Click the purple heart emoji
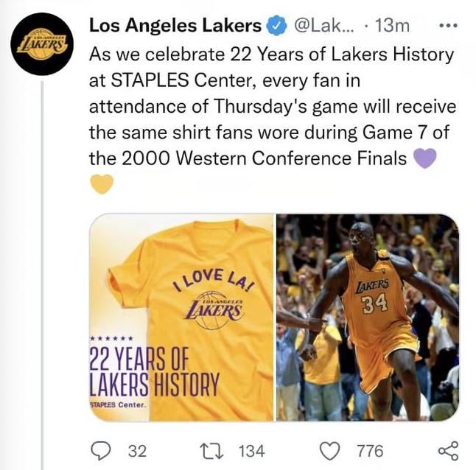Screen dimensions: 476x470 pyautogui.click(x=427, y=158)
